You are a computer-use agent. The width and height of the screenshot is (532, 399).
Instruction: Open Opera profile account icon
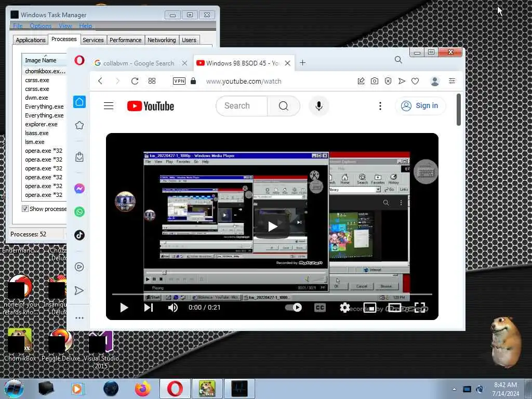435,81
